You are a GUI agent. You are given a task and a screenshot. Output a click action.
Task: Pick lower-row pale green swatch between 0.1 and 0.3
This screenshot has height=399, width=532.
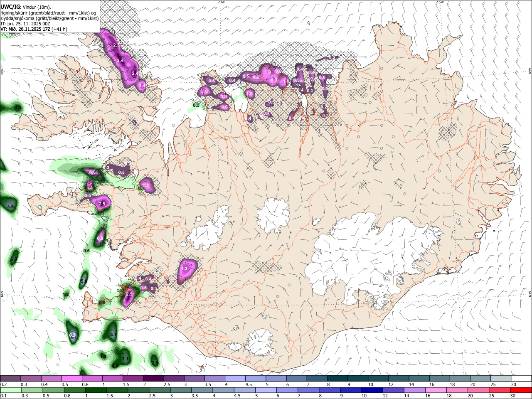pyautogui.click(x=11, y=390)
